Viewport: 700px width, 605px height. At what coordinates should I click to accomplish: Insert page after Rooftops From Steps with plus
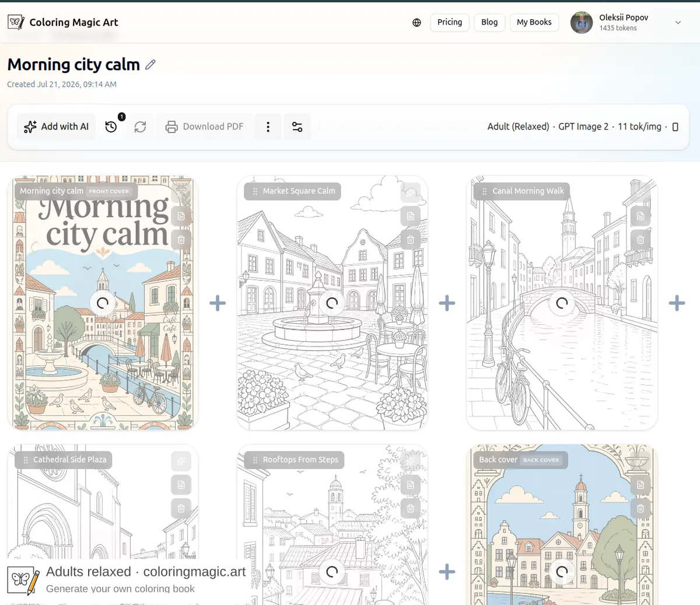tap(447, 572)
